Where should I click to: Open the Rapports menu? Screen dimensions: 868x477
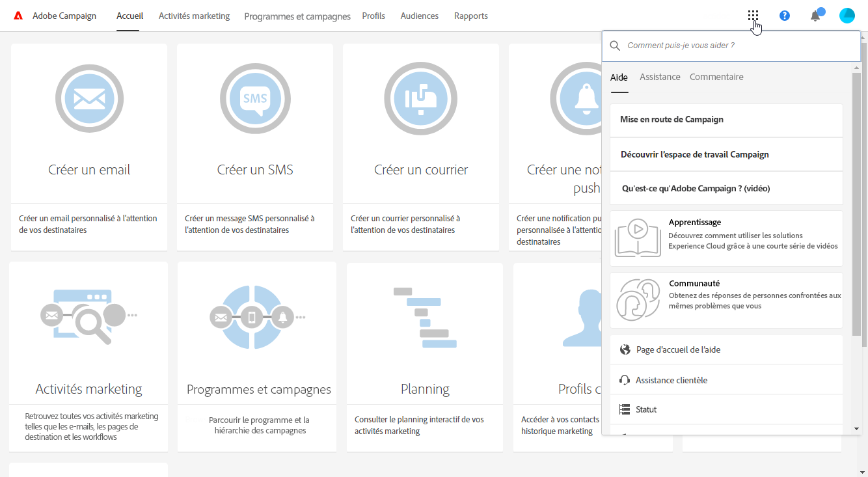pos(471,16)
